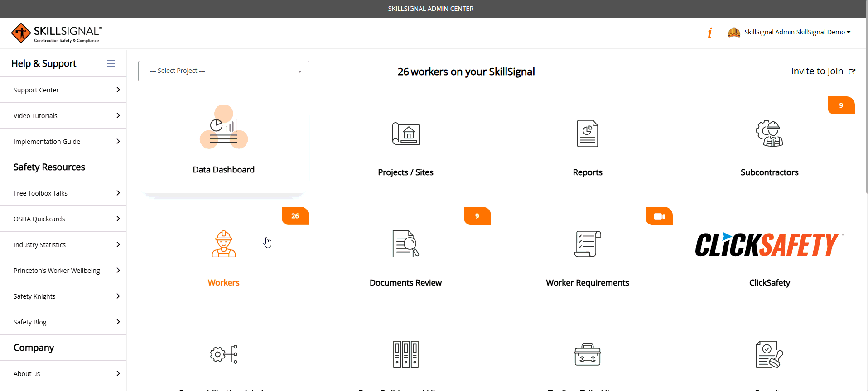Expand the OSHA Quickcards chevron

pos(118,219)
